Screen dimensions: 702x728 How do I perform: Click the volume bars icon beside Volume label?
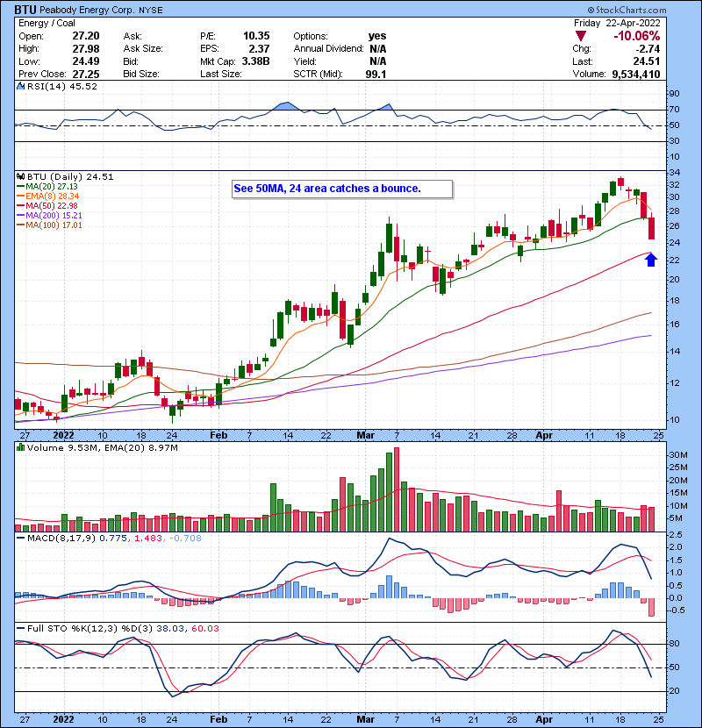tap(20, 447)
